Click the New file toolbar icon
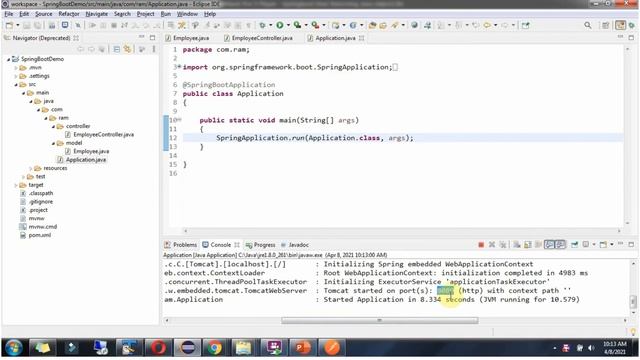The width and height of the screenshot is (640, 360). click(x=9, y=25)
